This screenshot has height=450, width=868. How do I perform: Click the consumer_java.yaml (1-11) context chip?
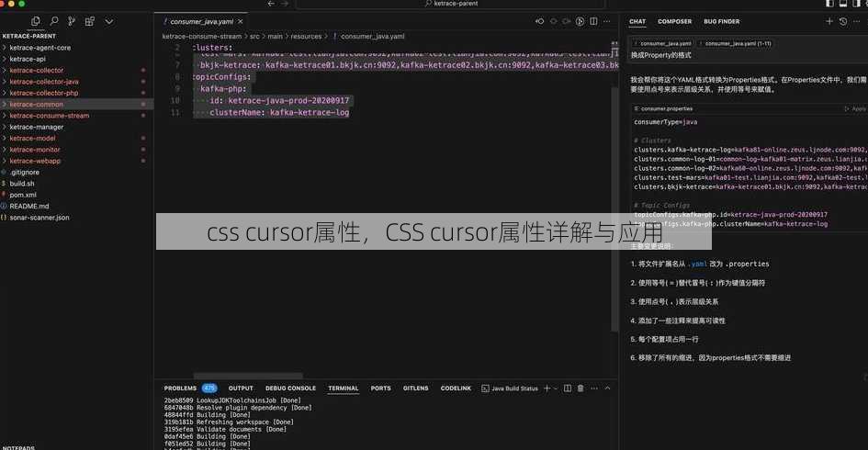pyautogui.click(x=736, y=43)
